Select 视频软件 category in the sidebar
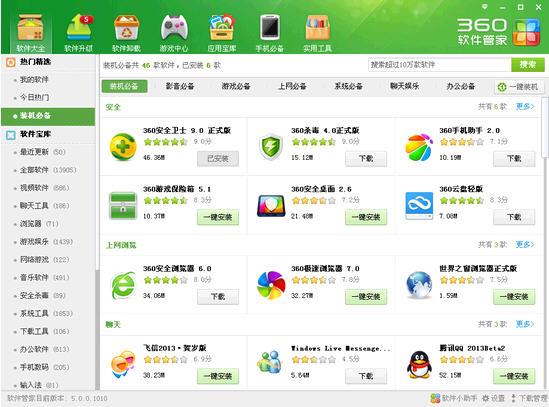The width and height of the screenshot is (549, 407). (44, 188)
